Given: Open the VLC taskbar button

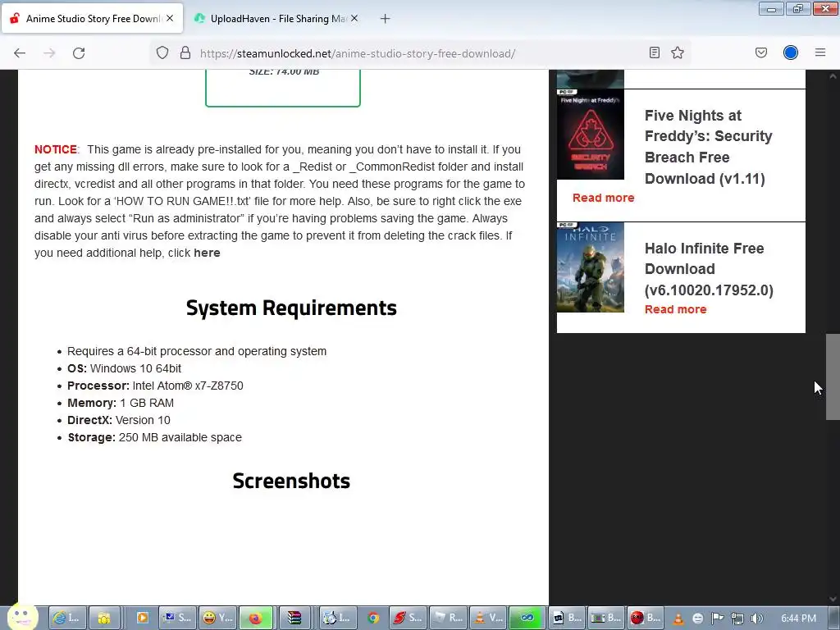Looking at the screenshot, I should click(488, 618).
